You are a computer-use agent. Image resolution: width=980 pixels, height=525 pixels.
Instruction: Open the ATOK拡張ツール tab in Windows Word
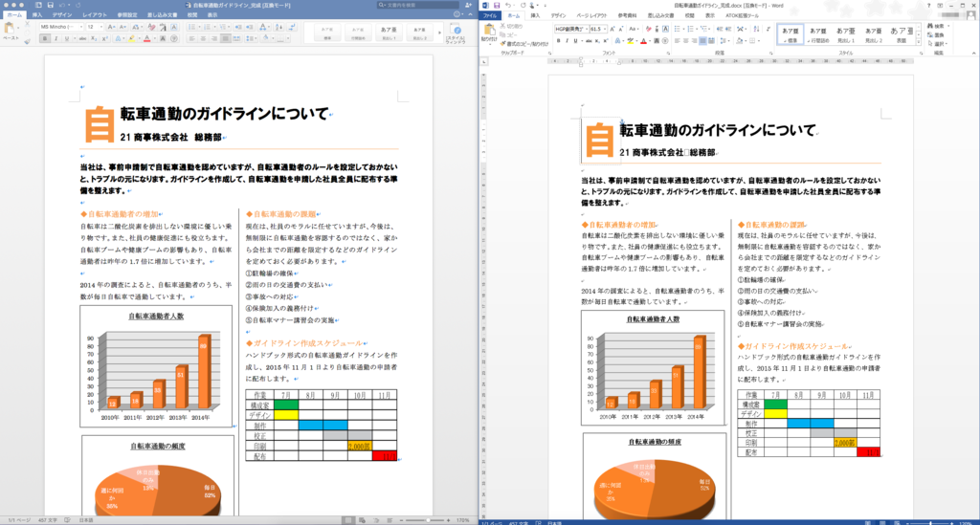click(x=742, y=15)
